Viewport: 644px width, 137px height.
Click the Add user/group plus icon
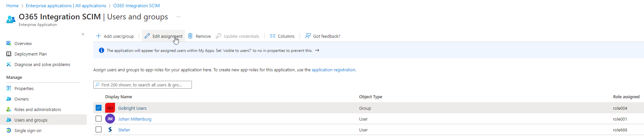(x=98, y=36)
